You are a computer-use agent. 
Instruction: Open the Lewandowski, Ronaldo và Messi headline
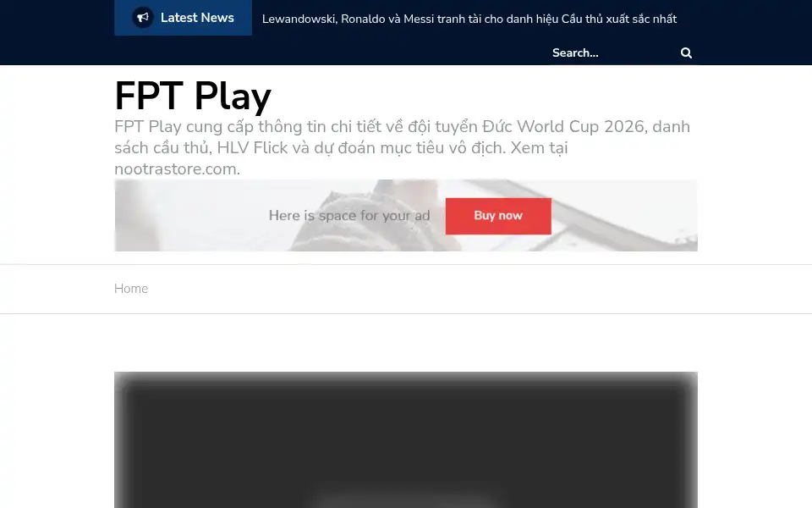pyautogui.click(x=469, y=19)
